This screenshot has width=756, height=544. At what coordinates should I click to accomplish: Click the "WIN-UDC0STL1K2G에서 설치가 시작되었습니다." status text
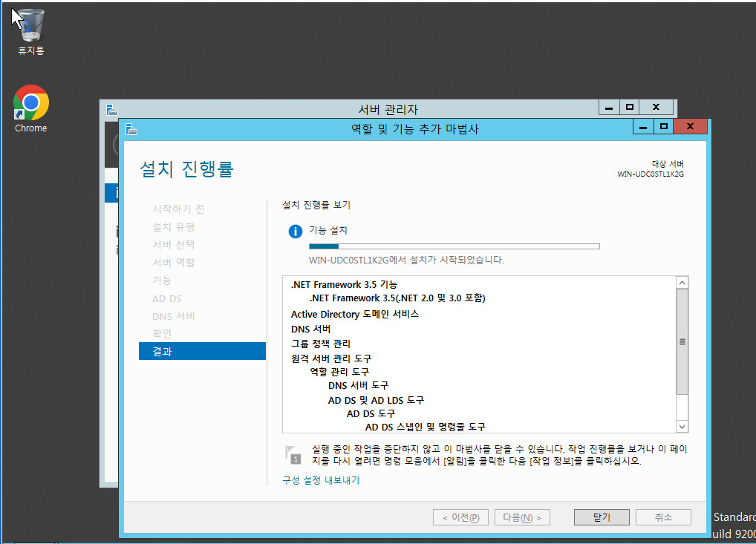click(406, 260)
